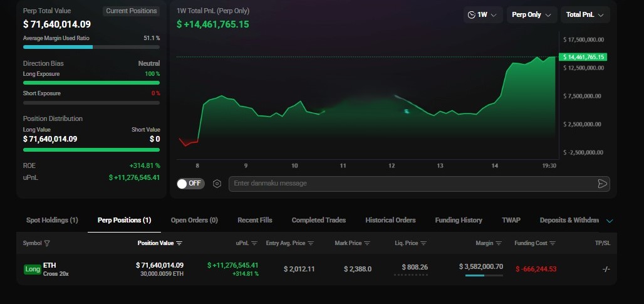Click the Long badge on ETH row
Viewport: 644px width, 304px height.
click(33, 270)
